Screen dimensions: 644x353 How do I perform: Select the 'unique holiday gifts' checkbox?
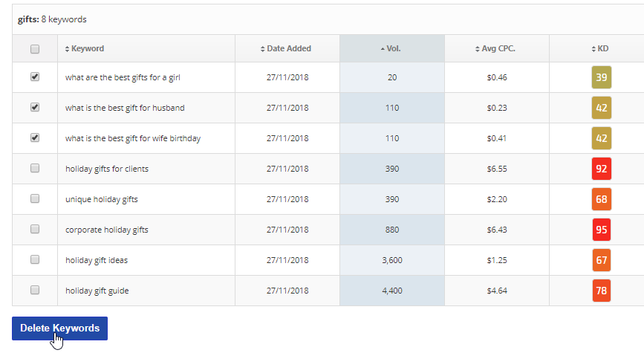click(x=35, y=198)
